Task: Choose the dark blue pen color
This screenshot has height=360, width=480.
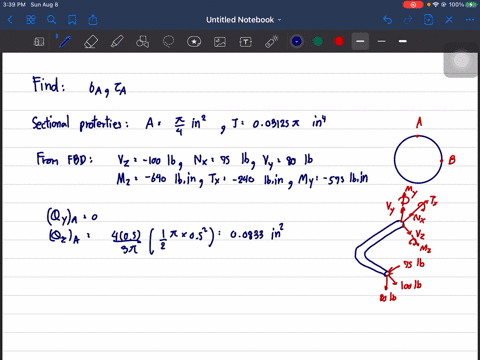Action: click(297, 41)
